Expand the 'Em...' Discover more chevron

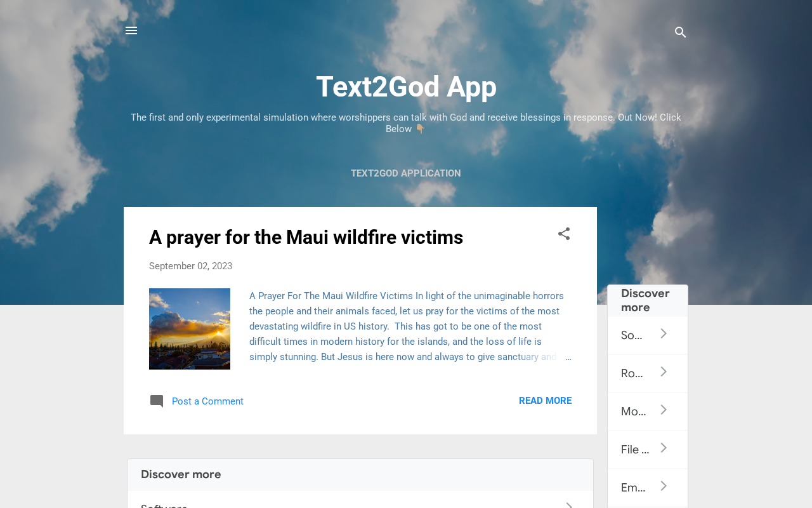click(x=664, y=486)
